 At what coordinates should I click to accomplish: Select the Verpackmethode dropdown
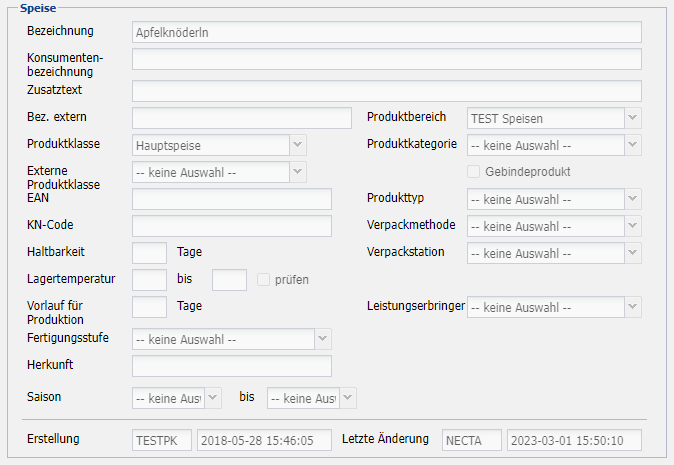[553, 226]
